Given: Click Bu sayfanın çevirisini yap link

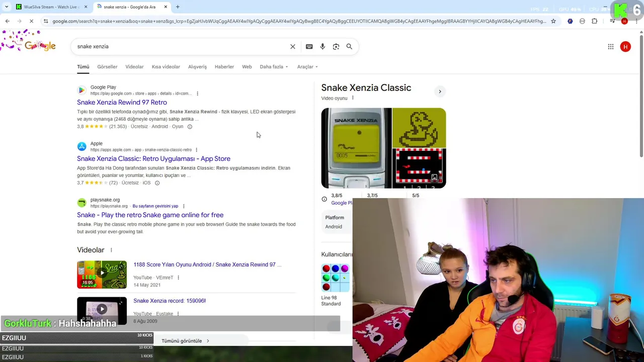Looking at the screenshot, I should (x=155, y=206).
